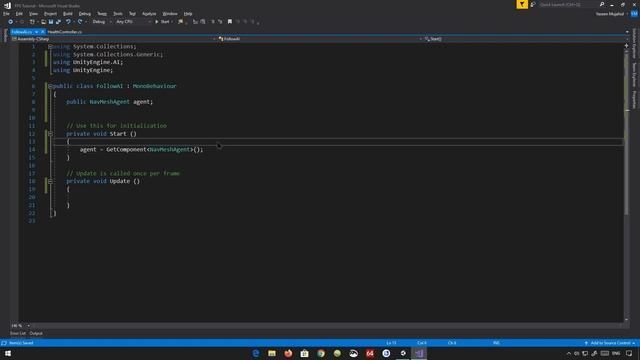
Task: Click the Quick Launch search magnifier icon
Action: (x=602, y=4)
